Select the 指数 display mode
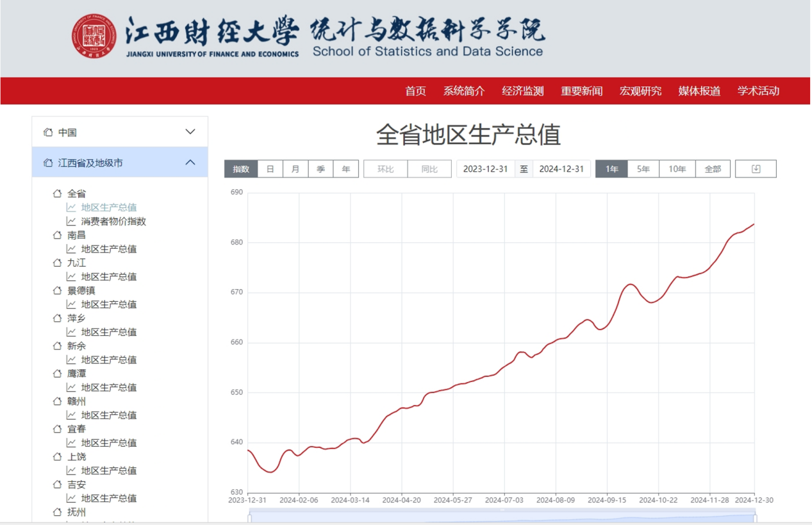This screenshot has height=525, width=812. click(241, 169)
